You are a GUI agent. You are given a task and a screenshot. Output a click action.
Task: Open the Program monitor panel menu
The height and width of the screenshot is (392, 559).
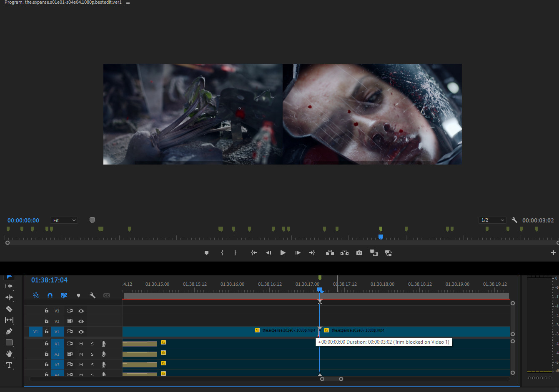click(x=128, y=2)
